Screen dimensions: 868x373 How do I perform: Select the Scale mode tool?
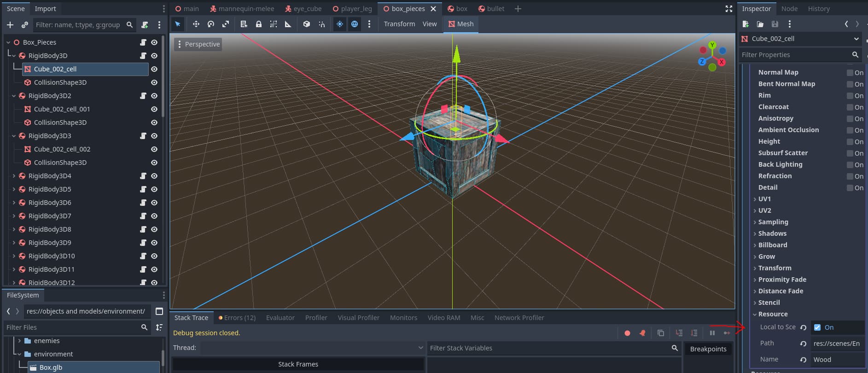(x=226, y=24)
